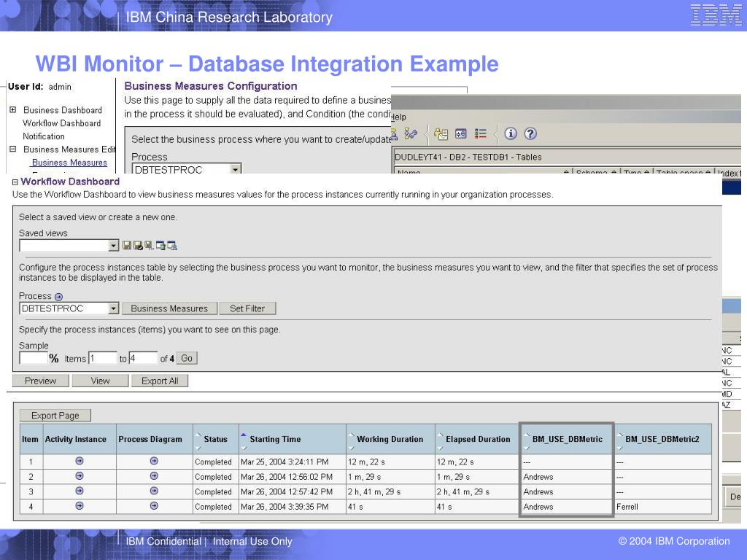The height and width of the screenshot is (560, 747).
Task: Click the floppy disk with checkmark icon
Action: click(x=138, y=245)
